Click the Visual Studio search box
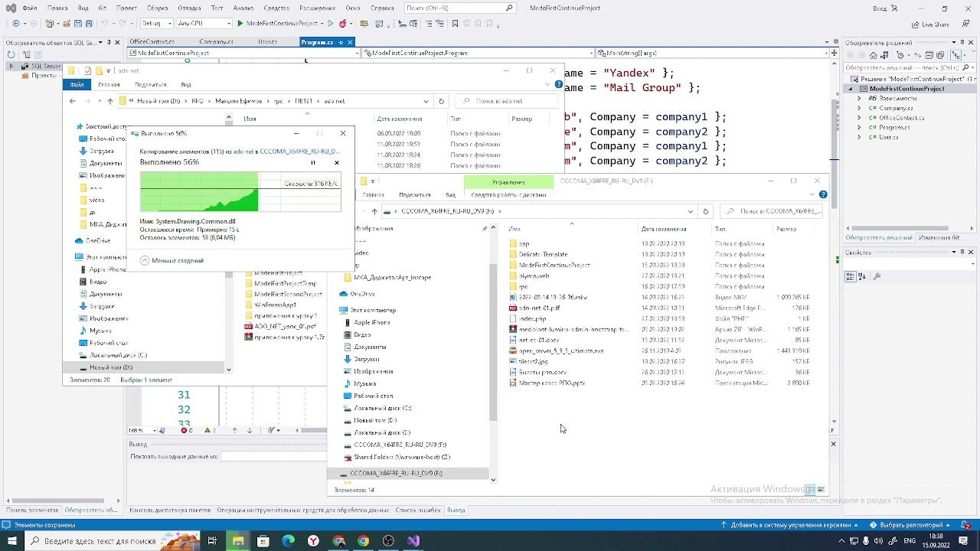The height and width of the screenshot is (551, 980). coord(459,8)
